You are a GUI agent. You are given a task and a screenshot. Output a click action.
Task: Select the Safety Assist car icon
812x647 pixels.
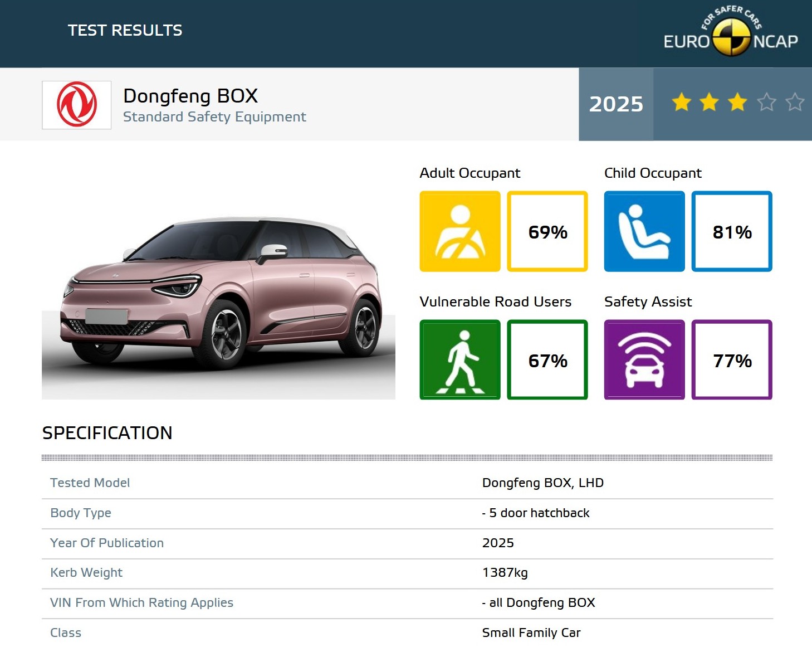point(644,359)
